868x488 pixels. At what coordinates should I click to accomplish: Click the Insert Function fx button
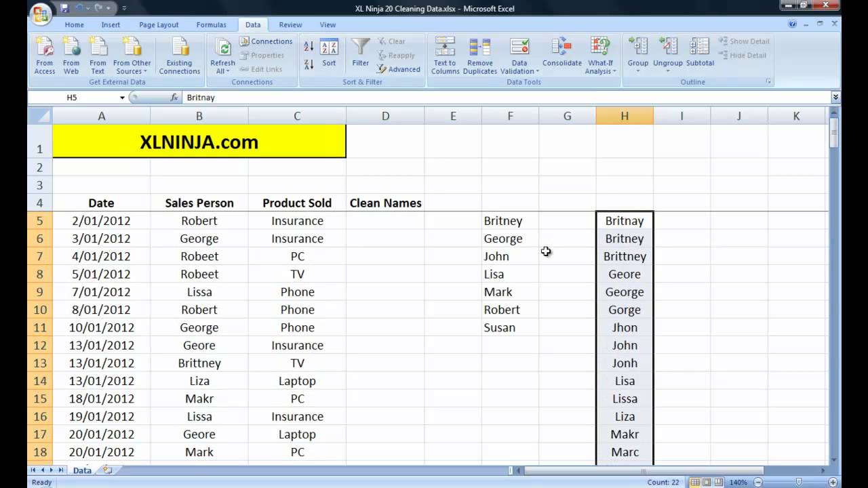tap(174, 98)
